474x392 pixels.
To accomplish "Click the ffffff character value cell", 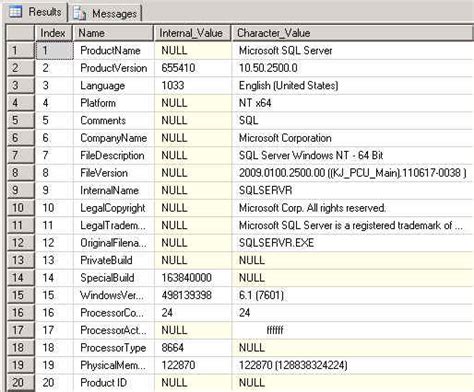I will click(353, 330).
